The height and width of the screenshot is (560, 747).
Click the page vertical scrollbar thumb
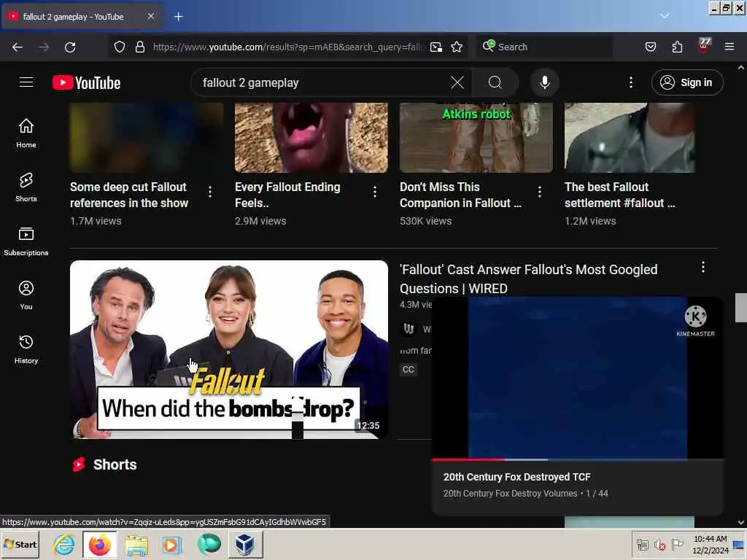point(741,308)
